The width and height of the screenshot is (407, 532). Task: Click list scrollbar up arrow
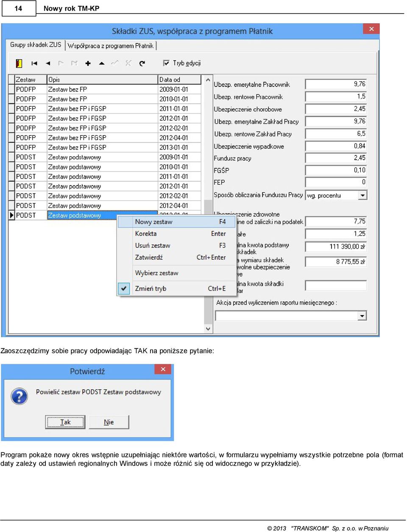coord(208,80)
